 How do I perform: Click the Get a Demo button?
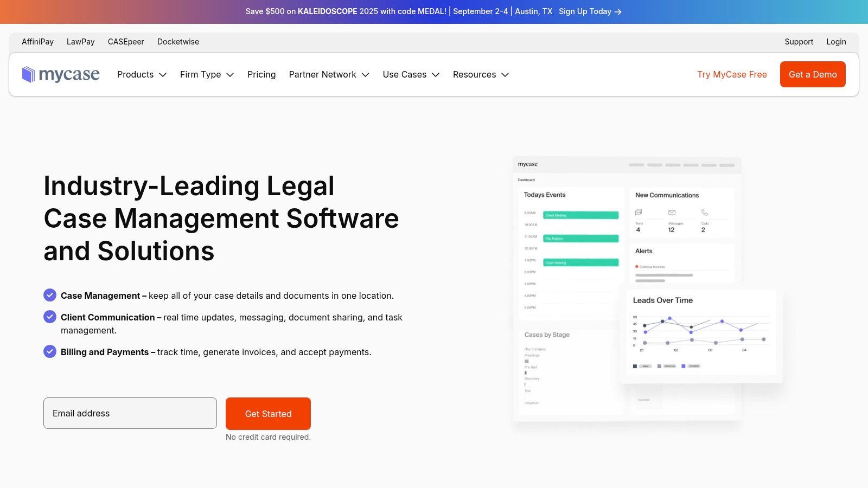(x=813, y=74)
